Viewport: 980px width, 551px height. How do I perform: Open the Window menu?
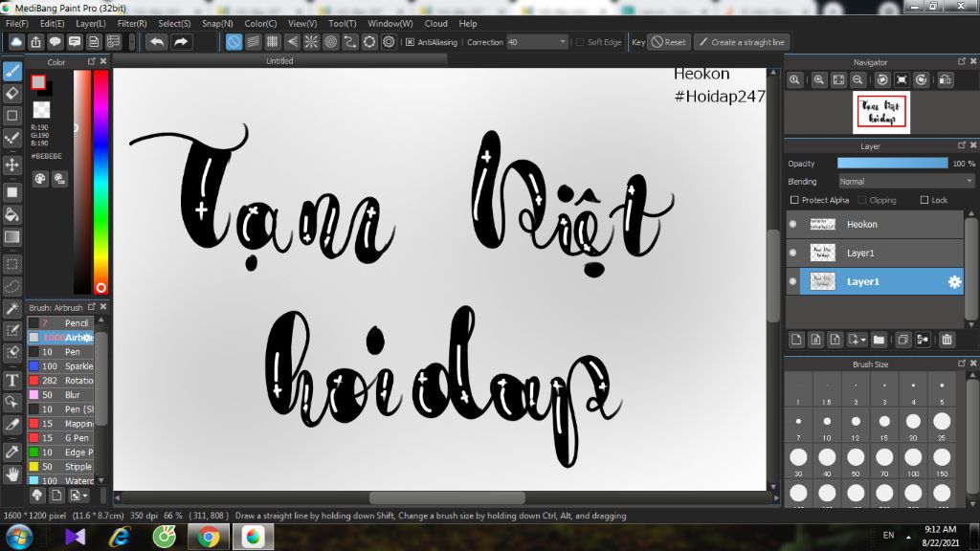point(390,23)
